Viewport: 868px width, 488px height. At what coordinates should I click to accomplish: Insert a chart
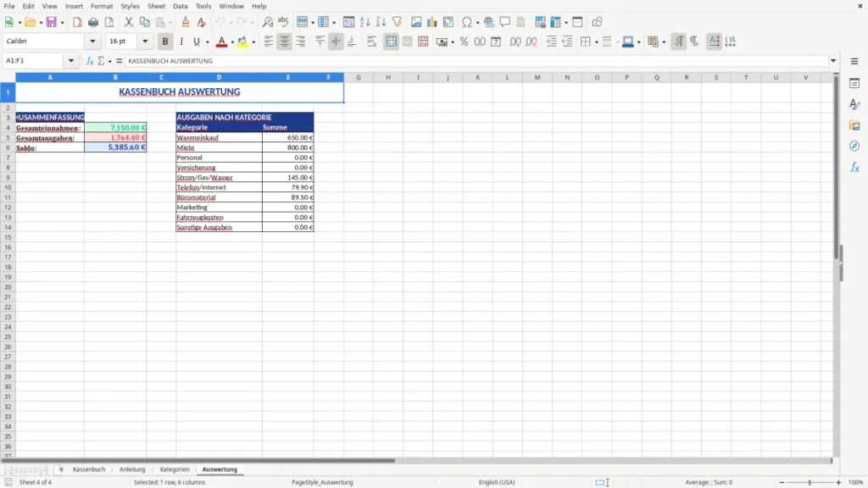click(x=432, y=22)
